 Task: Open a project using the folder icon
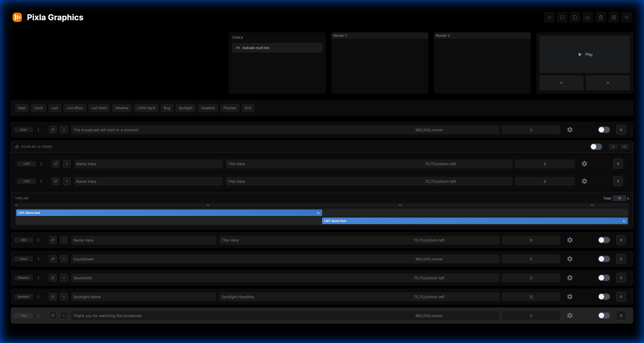click(588, 17)
